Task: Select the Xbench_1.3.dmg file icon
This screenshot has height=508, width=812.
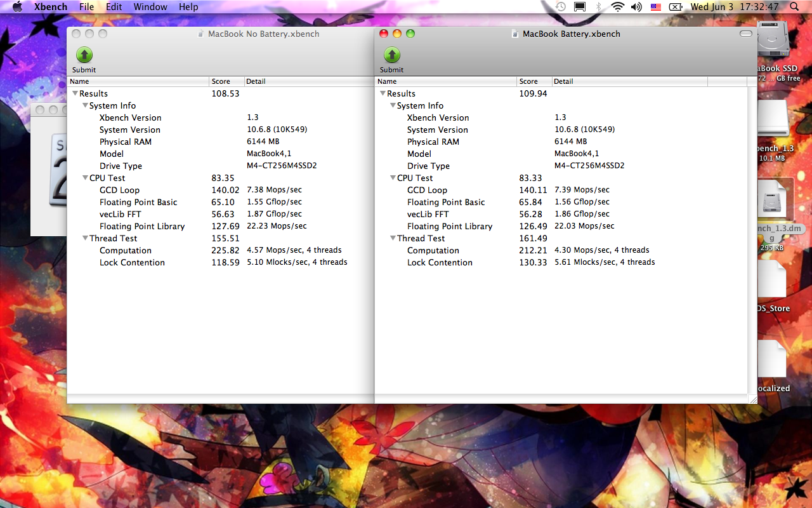Action: [x=774, y=200]
